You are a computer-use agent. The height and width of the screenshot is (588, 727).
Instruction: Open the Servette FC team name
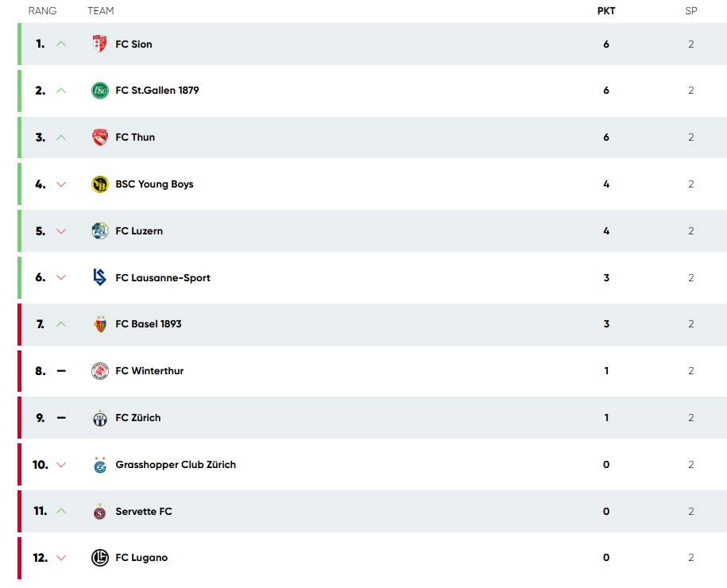(144, 512)
